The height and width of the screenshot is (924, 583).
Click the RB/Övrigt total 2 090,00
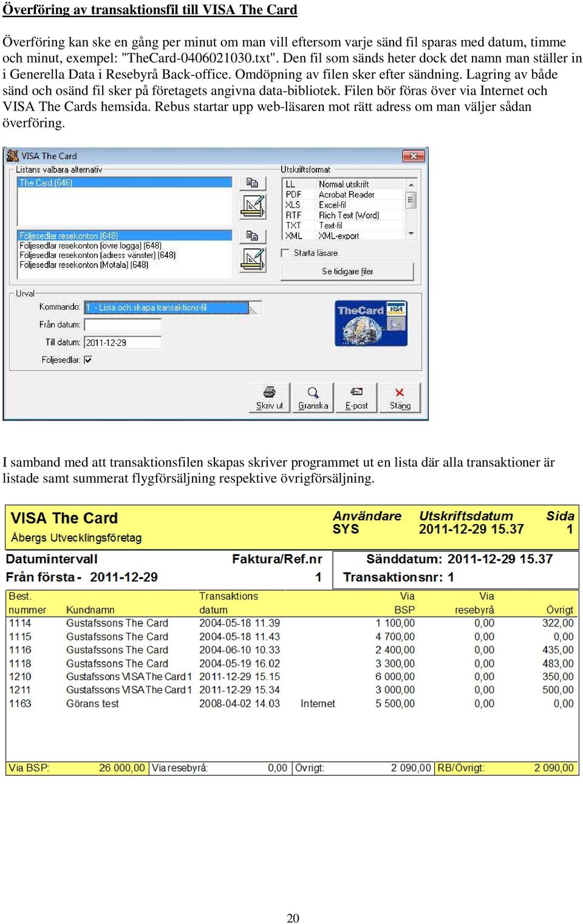[554, 767]
